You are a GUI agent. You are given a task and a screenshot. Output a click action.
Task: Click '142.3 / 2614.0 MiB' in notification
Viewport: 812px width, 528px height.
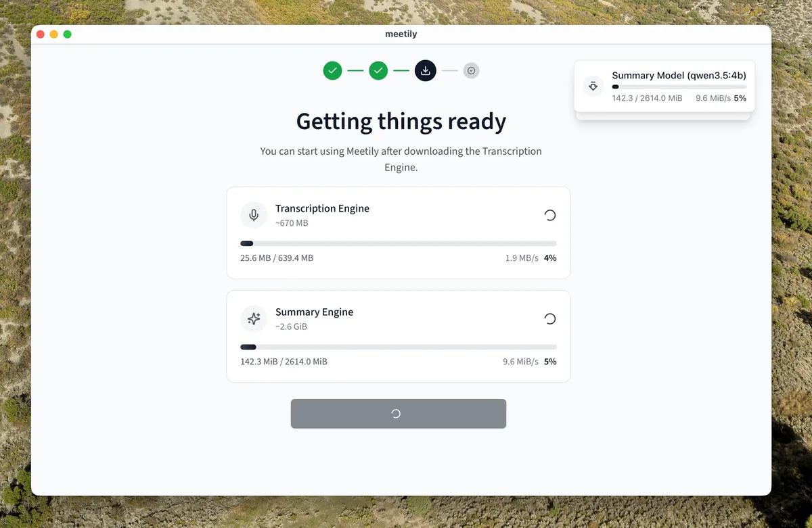tap(648, 98)
